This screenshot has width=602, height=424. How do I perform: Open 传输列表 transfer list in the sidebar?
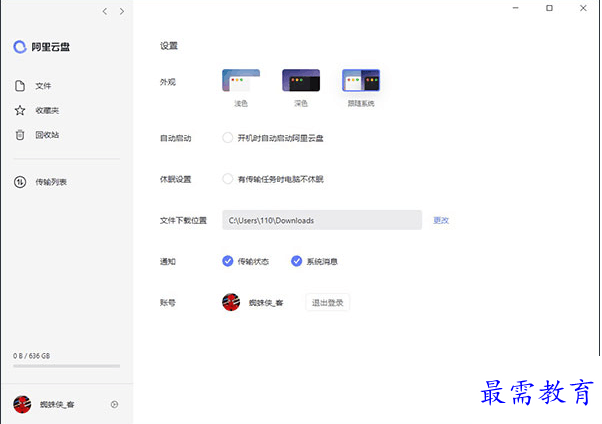click(x=51, y=182)
